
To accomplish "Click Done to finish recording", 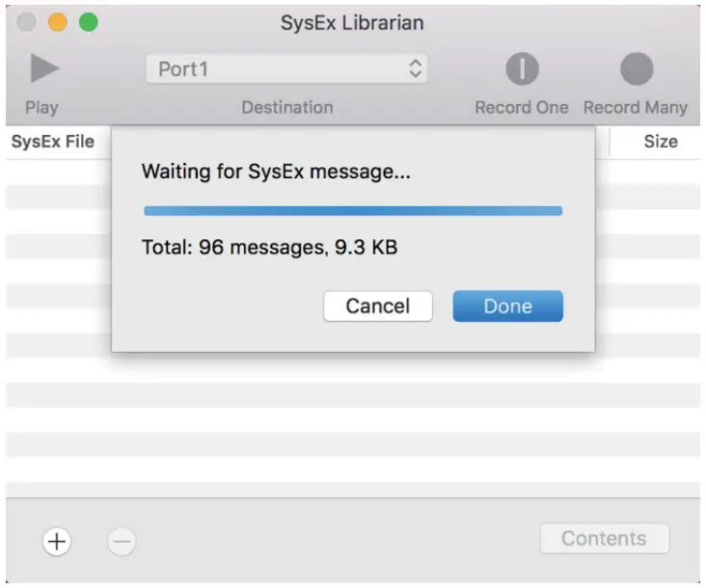I will click(508, 306).
